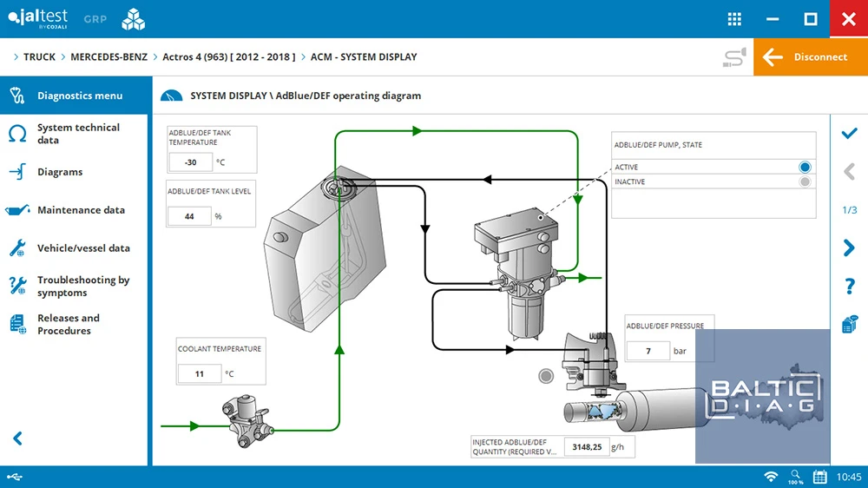Click the USB connection status icon

point(15,477)
